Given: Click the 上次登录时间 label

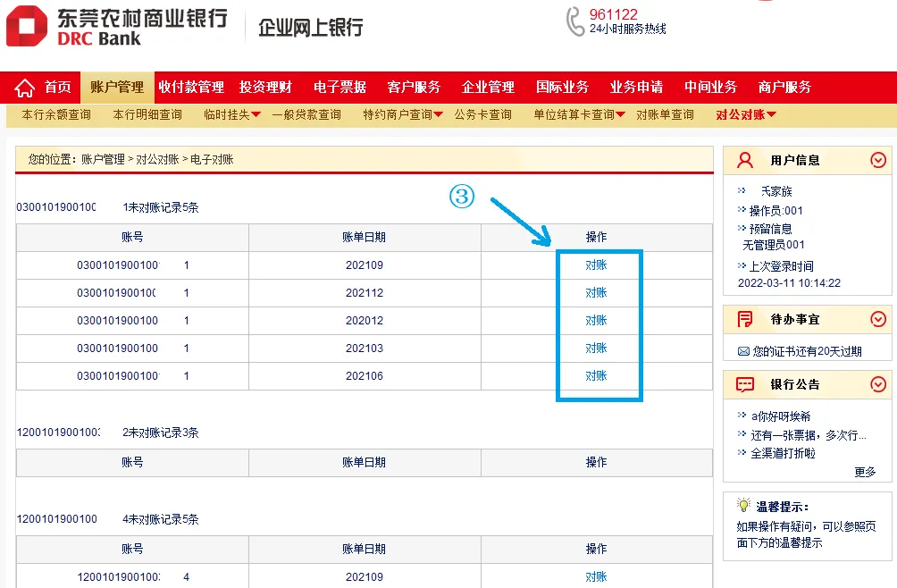Looking at the screenshot, I should click(782, 266).
